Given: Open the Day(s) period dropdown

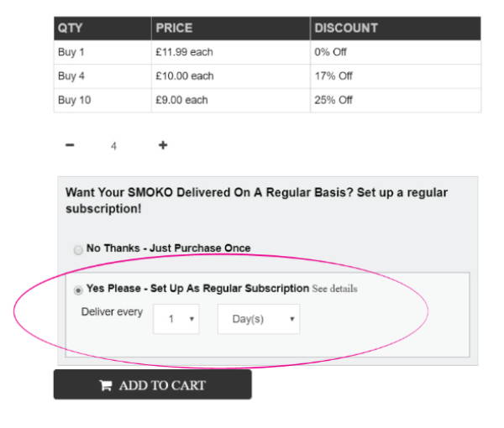Looking at the screenshot, I should pyautogui.click(x=259, y=319).
